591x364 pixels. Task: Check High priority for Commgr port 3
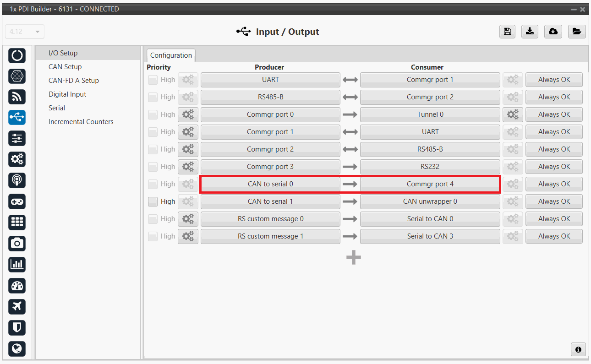click(x=153, y=167)
